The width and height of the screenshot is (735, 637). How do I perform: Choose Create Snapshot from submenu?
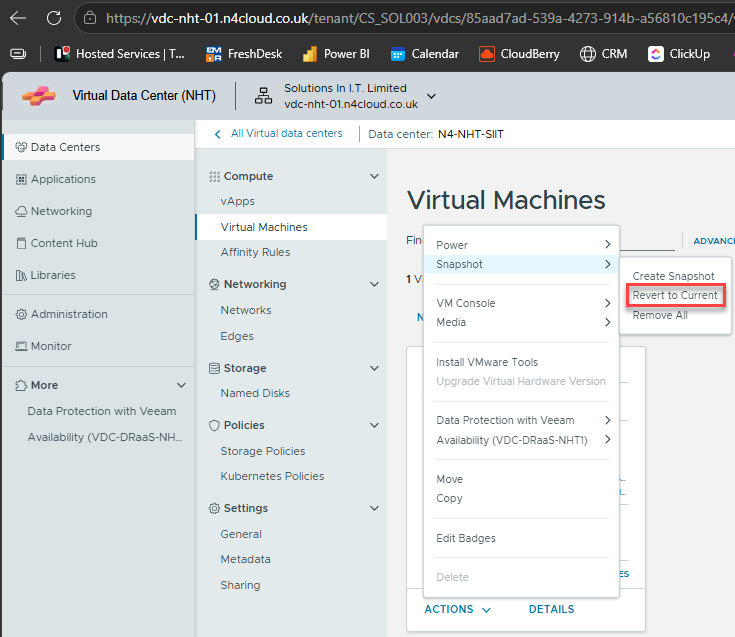pos(673,276)
